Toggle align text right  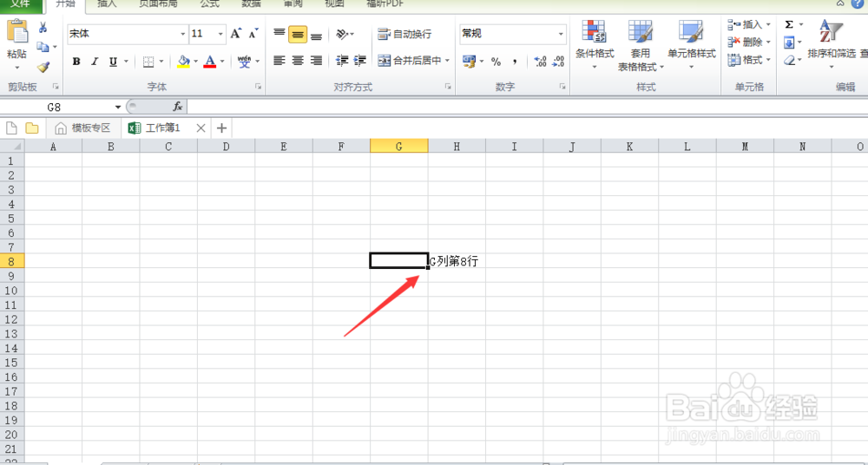pyautogui.click(x=316, y=61)
